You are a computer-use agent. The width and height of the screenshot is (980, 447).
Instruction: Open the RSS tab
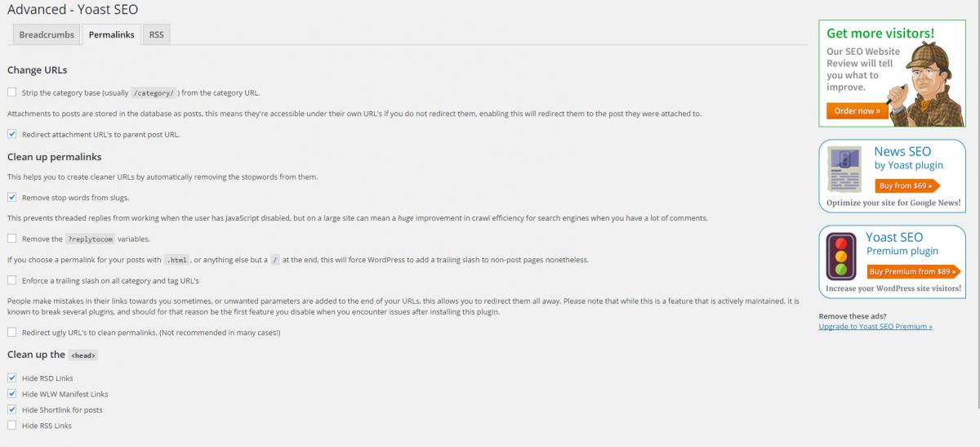click(x=156, y=35)
